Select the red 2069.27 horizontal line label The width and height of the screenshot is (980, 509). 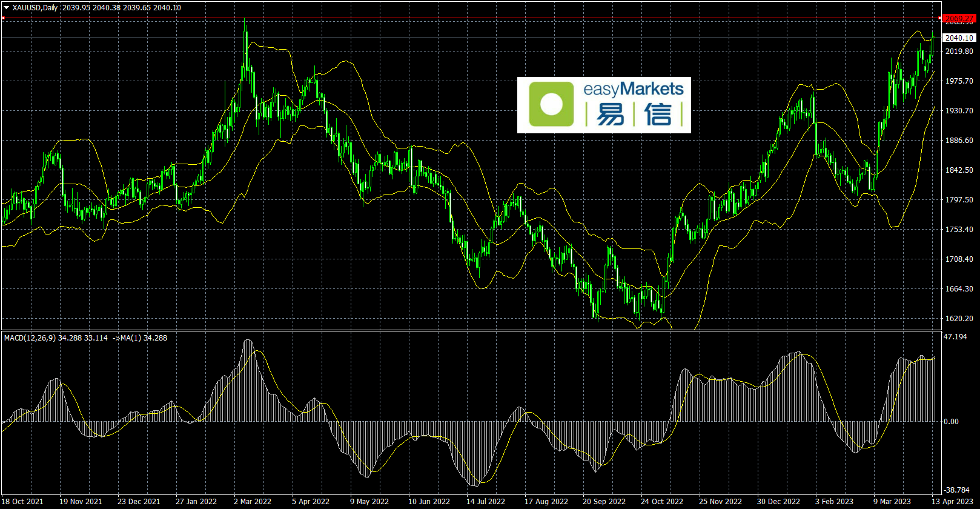[x=960, y=19]
